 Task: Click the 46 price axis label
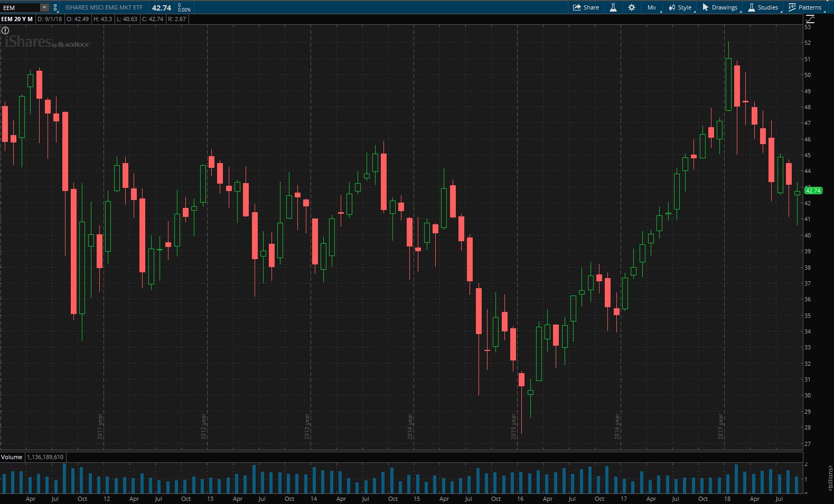808,139
